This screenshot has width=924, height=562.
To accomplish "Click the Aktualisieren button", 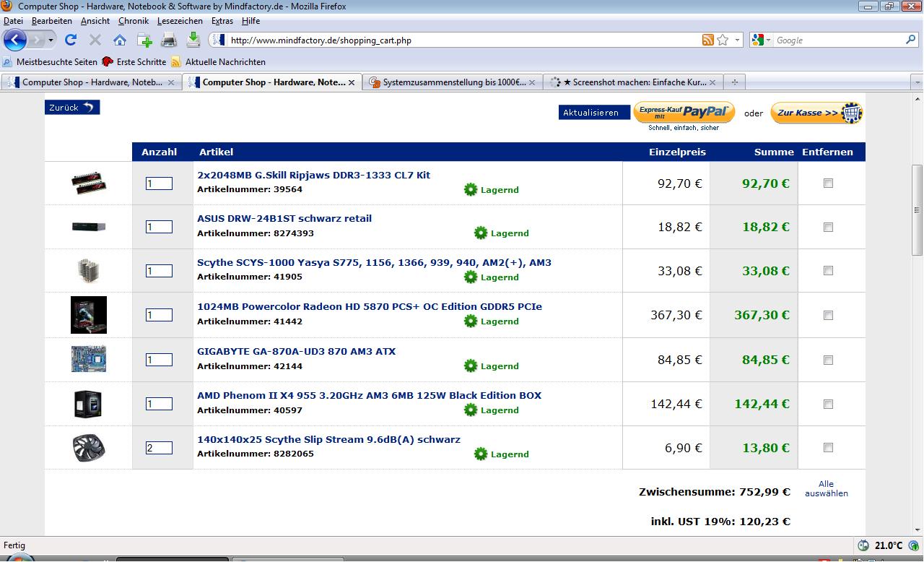I will click(x=594, y=113).
